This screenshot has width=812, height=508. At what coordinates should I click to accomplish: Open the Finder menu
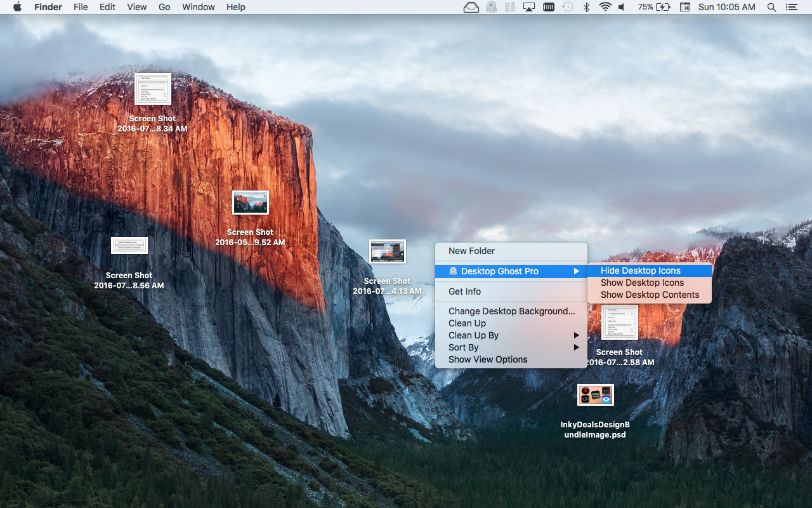coord(48,7)
